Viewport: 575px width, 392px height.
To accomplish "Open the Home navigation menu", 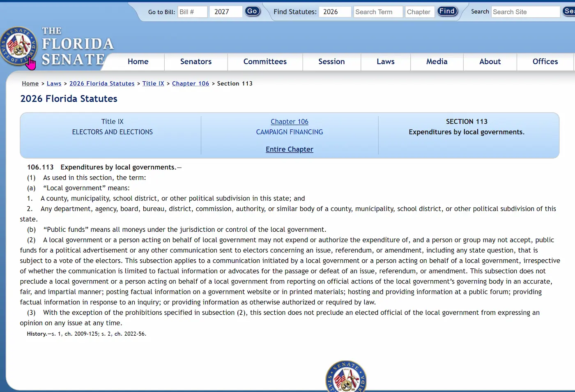I will click(138, 62).
